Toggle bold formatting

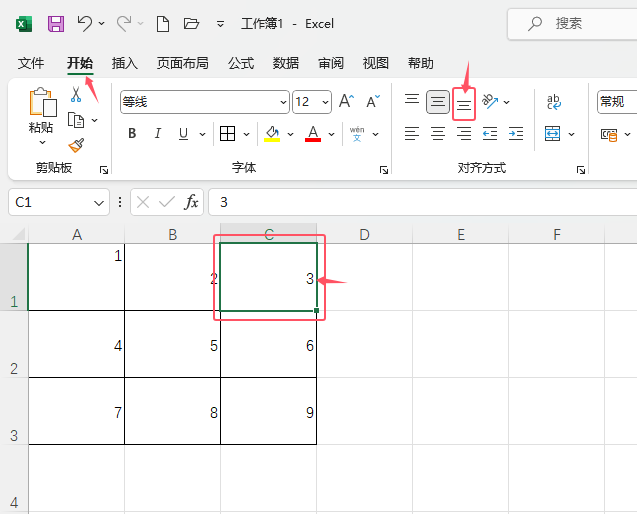pos(132,134)
